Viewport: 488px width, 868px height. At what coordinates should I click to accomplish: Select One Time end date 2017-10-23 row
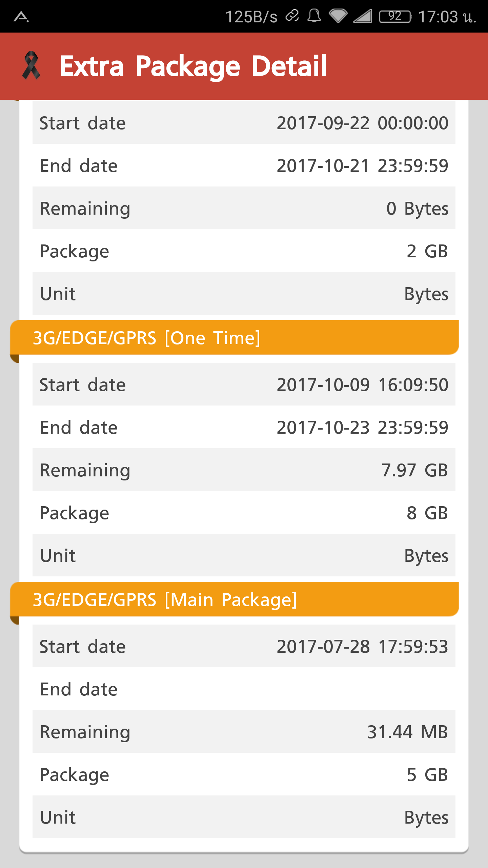[244, 427]
